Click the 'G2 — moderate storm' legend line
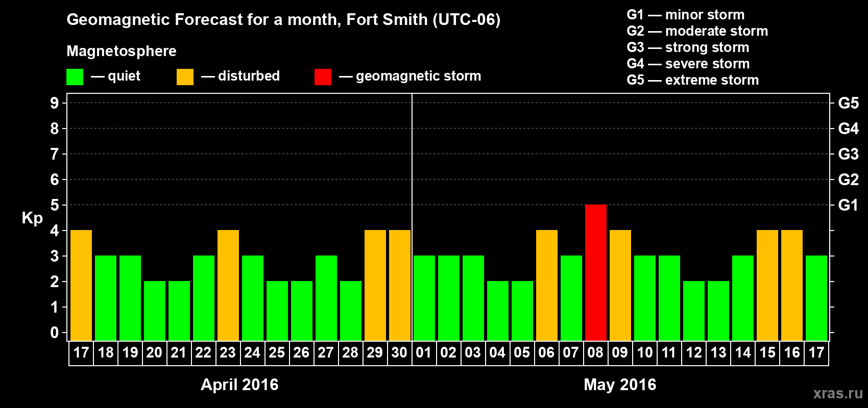Image resolution: width=868 pixels, height=408 pixels. (x=697, y=31)
